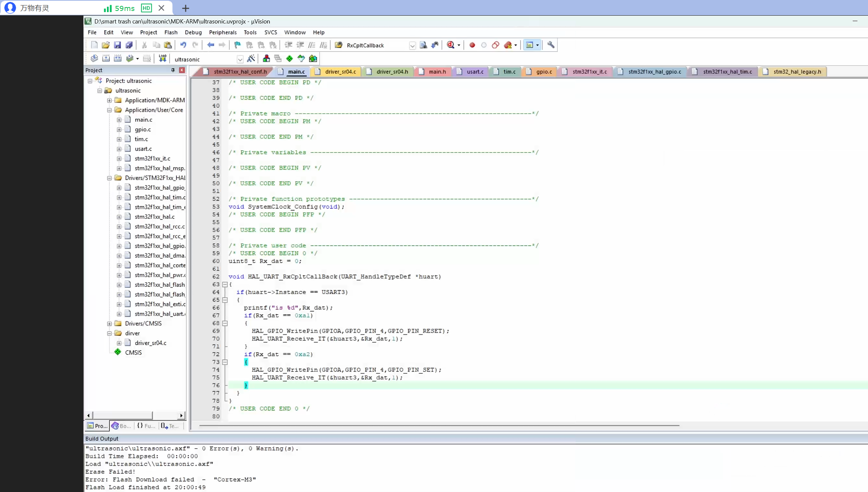Toggle bookmark with flag icon

pyautogui.click(x=237, y=45)
